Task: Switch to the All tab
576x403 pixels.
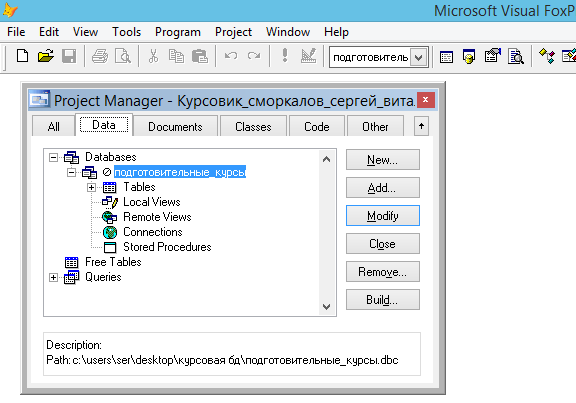Action: coord(54,126)
